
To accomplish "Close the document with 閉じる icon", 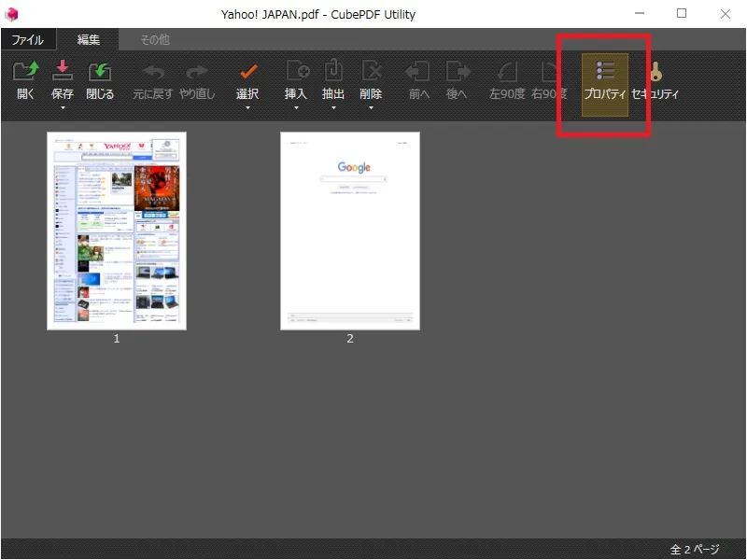I will click(100, 72).
